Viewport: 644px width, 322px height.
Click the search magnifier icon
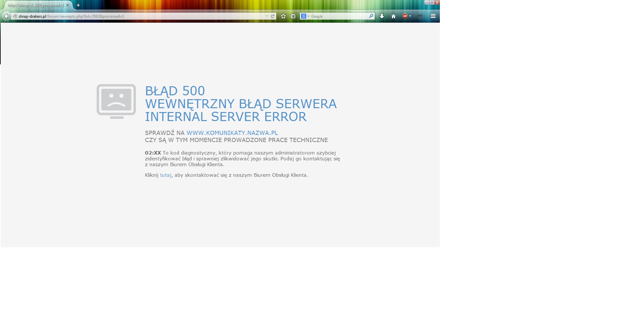click(x=371, y=16)
